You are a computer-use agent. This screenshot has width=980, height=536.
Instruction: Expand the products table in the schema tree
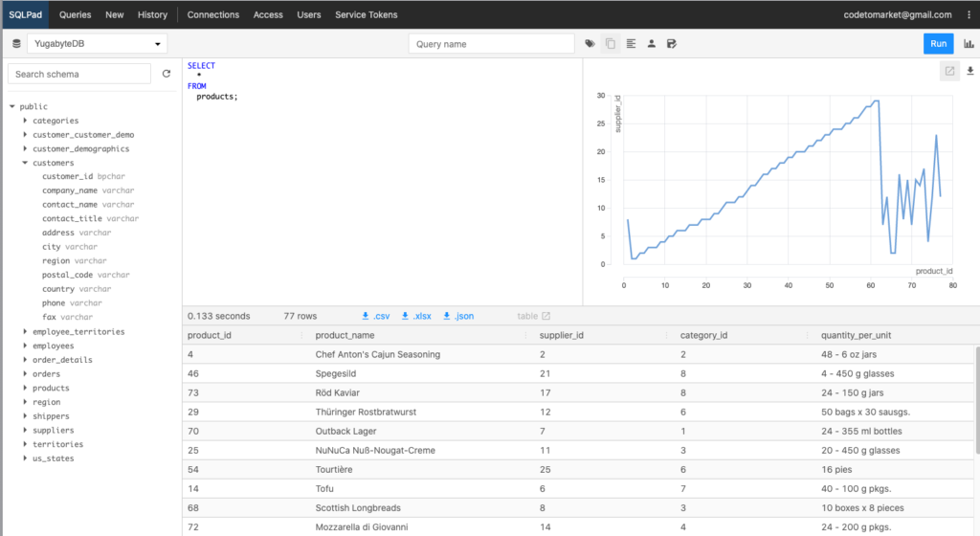(x=26, y=388)
